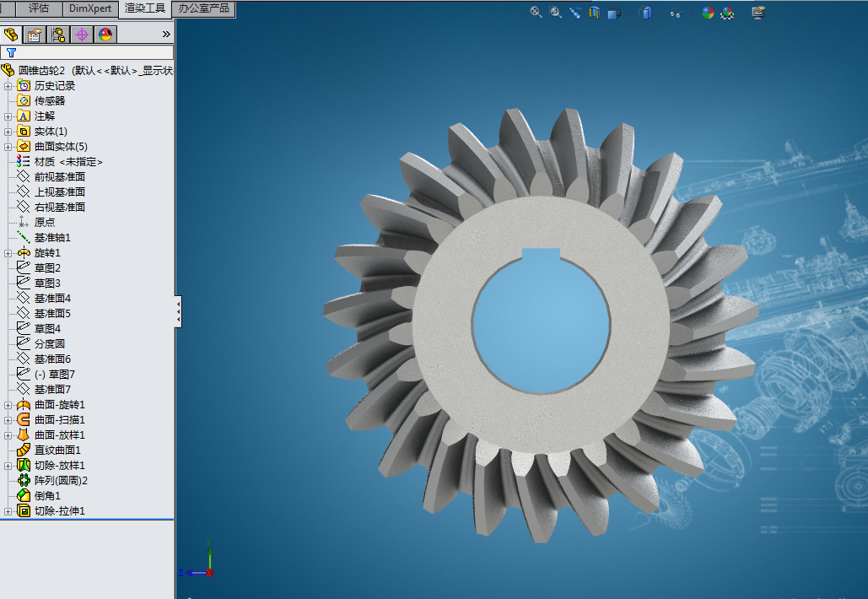
Task: Select the 分度圆 sketch
Action: pyautogui.click(x=41, y=343)
